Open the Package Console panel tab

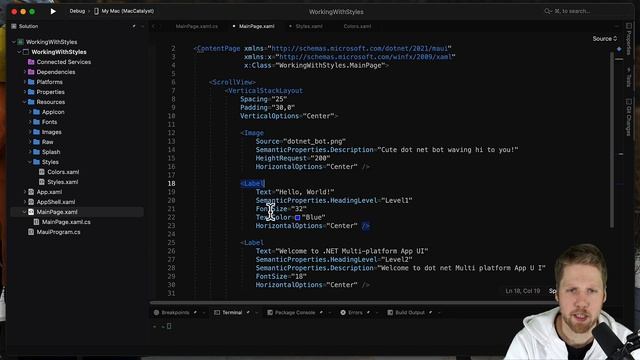pyautogui.click(x=295, y=313)
